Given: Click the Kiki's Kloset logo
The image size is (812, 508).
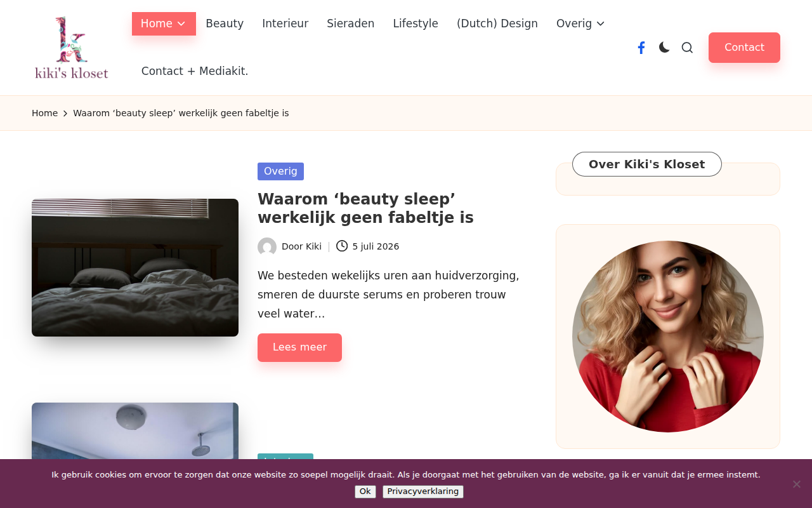Looking at the screenshot, I should point(72,48).
